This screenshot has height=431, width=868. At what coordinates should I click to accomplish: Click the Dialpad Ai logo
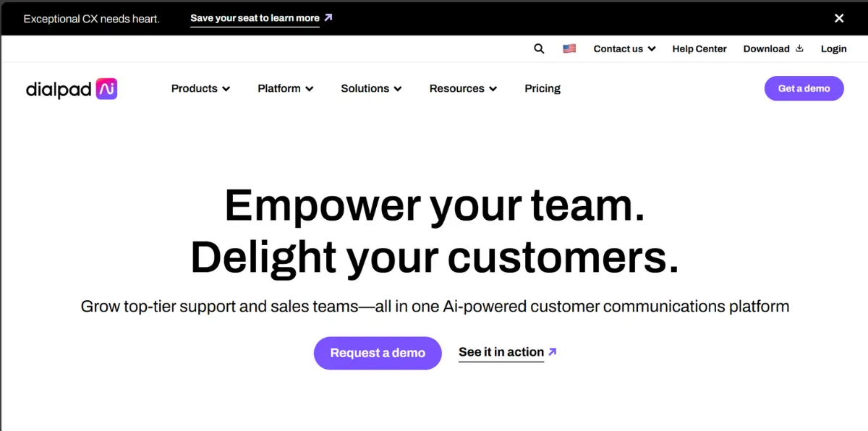pos(71,89)
